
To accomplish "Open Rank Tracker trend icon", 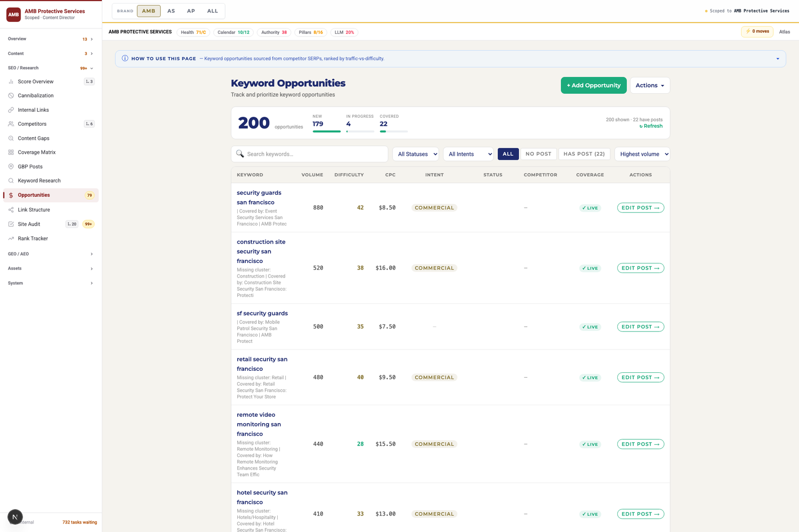I will point(11,239).
